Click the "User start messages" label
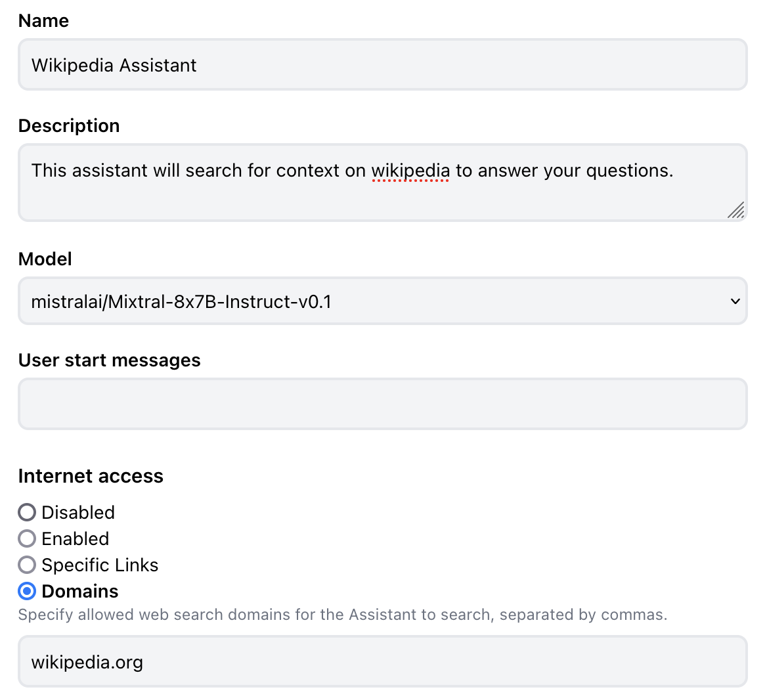Image resolution: width=767 pixels, height=700 pixels. (x=110, y=361)
